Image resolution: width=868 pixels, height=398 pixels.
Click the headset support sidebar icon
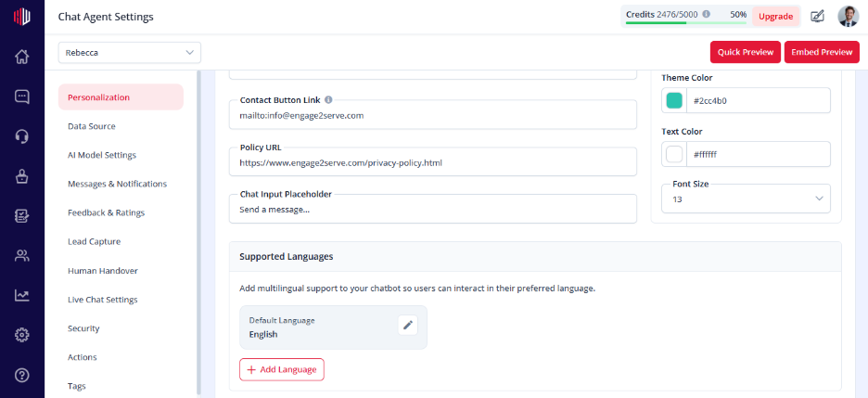[21, 136]
